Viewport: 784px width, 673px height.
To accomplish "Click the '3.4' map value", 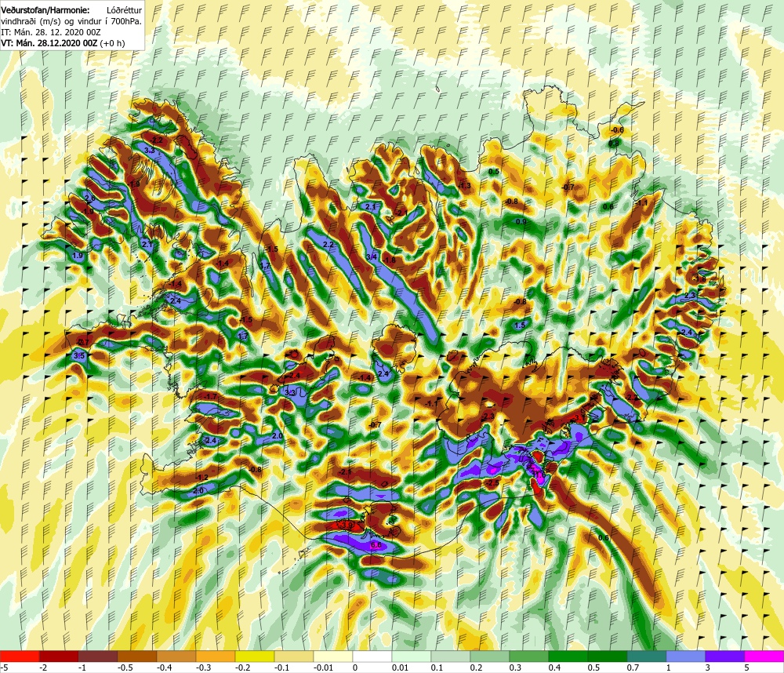I will pos(372,257).
